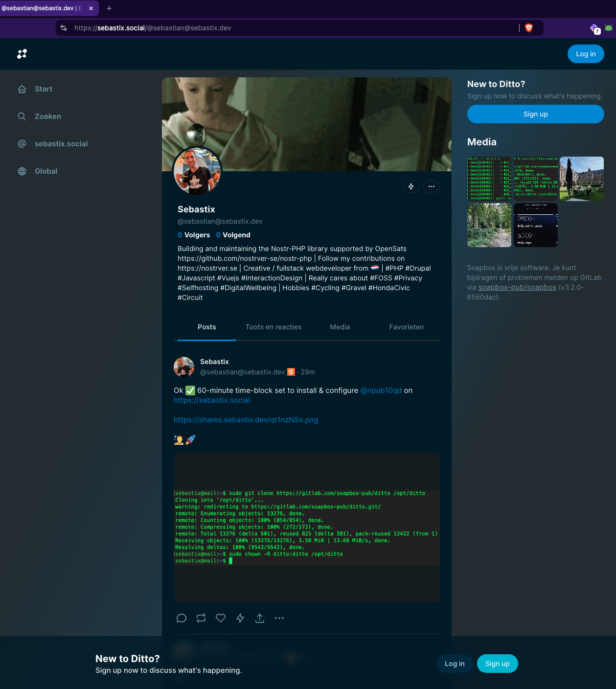This screenshot has height=689, width=616.
Task: Click the browser address bar
Action: [x=294, y=28]
